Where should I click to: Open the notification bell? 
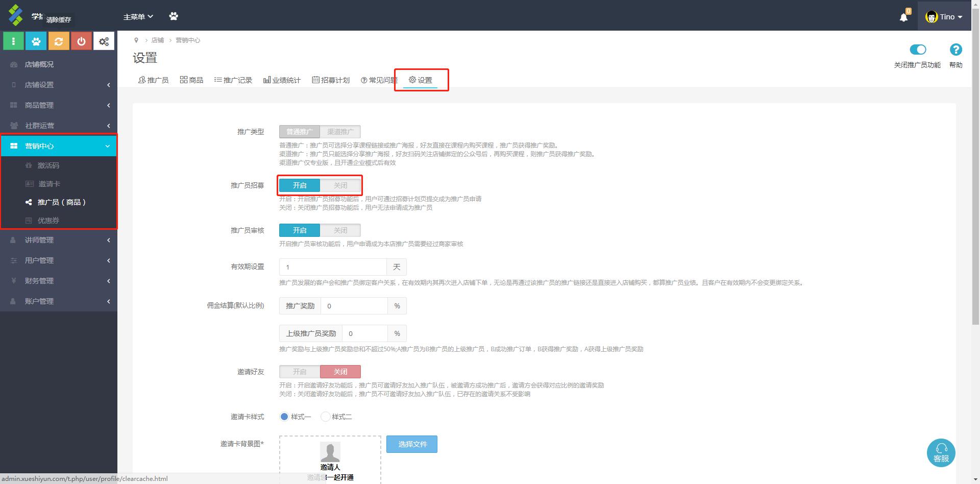click(903, 17)
